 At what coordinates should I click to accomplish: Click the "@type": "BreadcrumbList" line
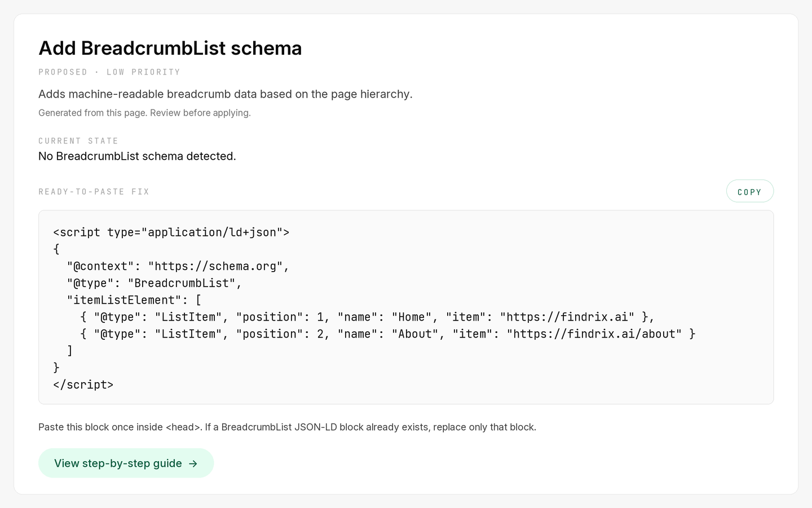coord(155,283)
